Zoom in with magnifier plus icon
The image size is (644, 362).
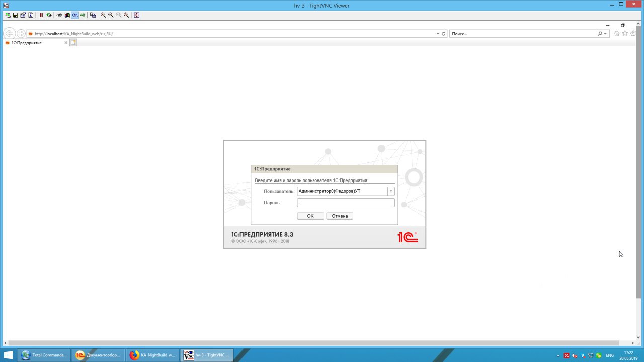point(103,15)
